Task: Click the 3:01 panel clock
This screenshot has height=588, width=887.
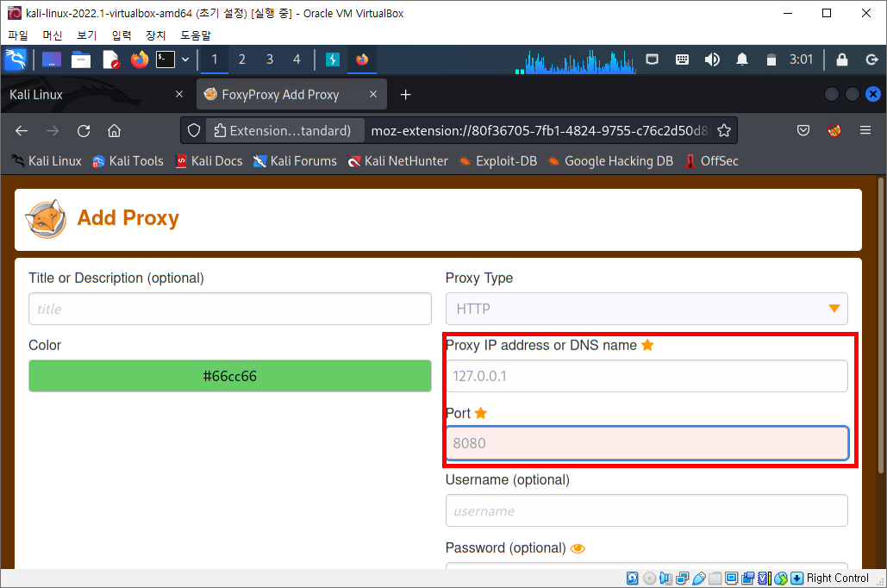Action: (x=801, y=59)
